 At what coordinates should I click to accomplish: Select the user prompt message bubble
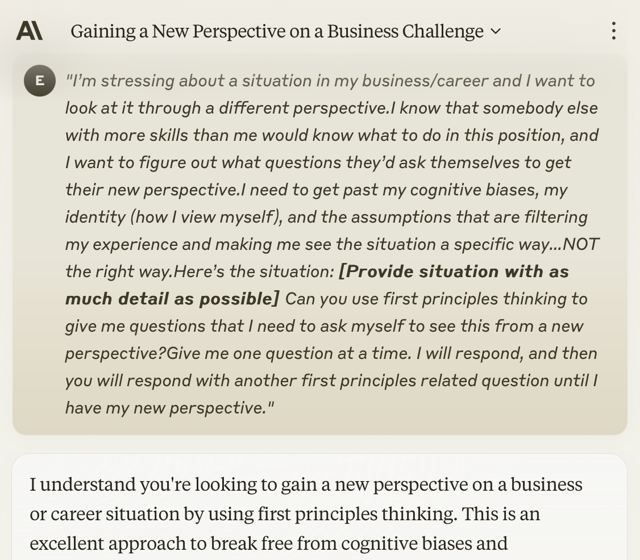point(320,244)
